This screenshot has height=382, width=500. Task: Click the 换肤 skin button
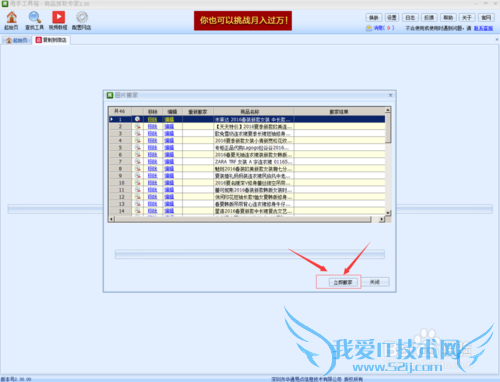(x=374, y=18)
